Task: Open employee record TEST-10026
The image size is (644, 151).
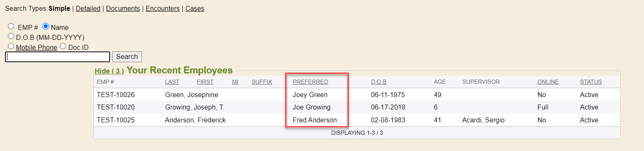Action: click(x=116, y=95)
